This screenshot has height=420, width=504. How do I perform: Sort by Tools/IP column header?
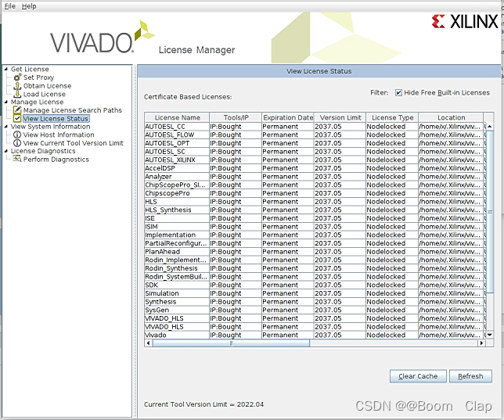tap(236, 117)
